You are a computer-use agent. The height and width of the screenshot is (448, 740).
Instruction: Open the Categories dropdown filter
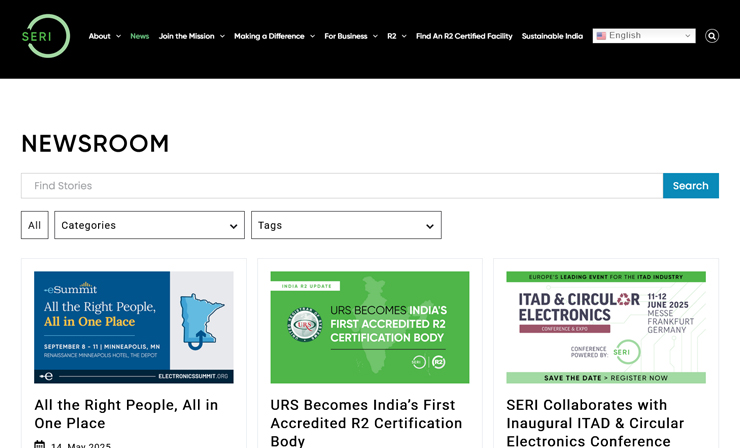pyautogui.click(x=149, y=225)
